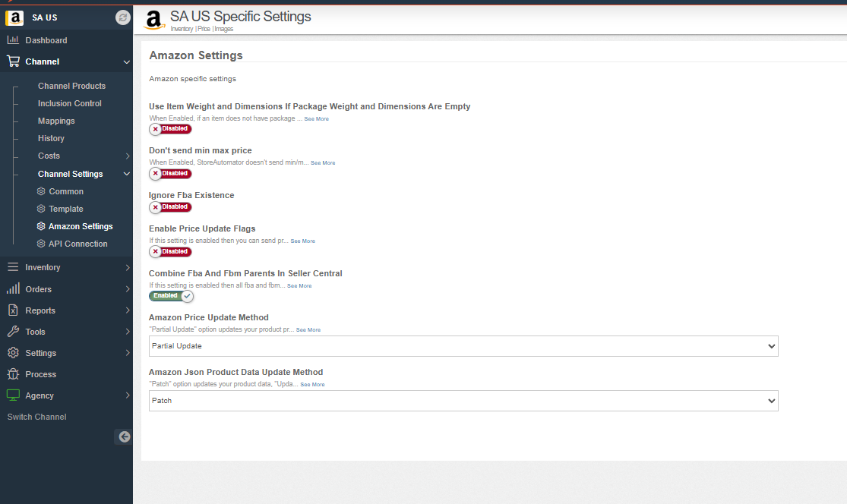This screenshot has height=504, width=847.
Task: Click the Agency monitor icon
Action: (13, 395)
